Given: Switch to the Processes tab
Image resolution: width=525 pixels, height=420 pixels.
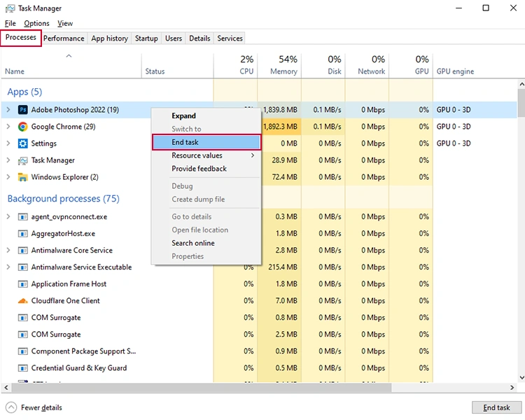Looking at the screenshot, I should pos(21,38).
